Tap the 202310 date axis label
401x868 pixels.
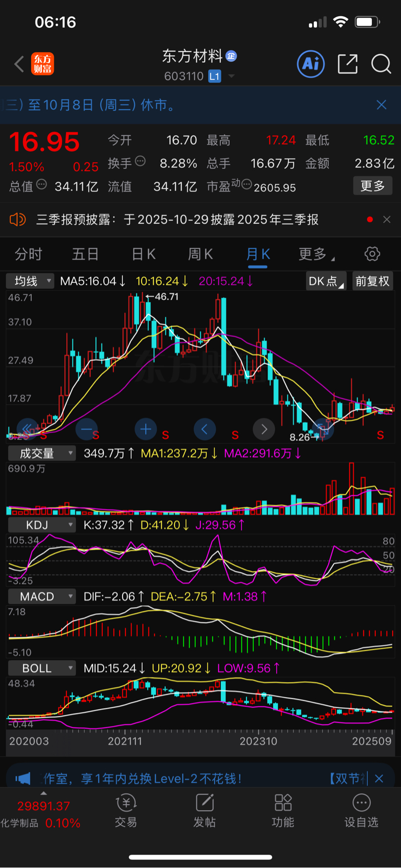(x=258, y=741)
